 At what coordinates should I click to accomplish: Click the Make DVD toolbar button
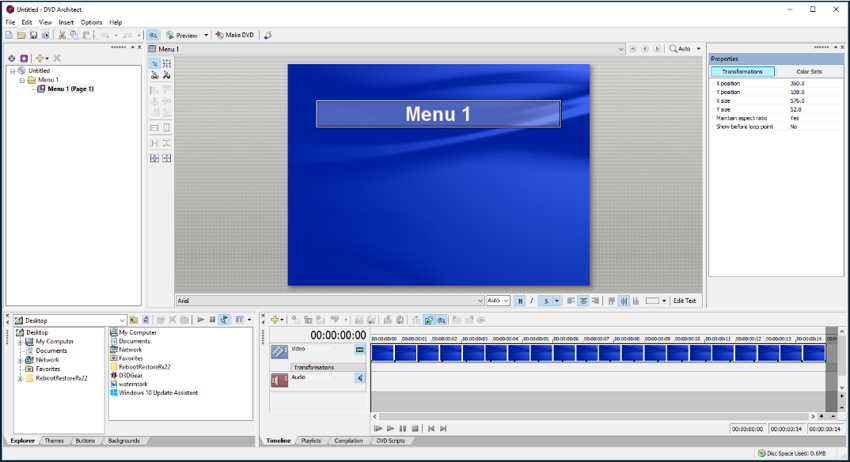(235, 35)
